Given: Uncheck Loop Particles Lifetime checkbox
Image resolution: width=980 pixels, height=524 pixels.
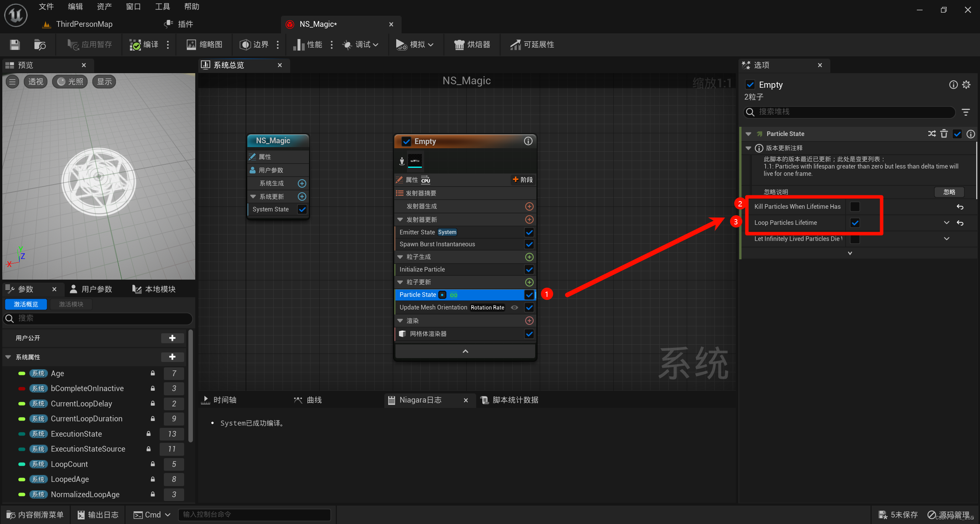Looking at the screenshot, I should pyautogui.click(x=855, y=223).
